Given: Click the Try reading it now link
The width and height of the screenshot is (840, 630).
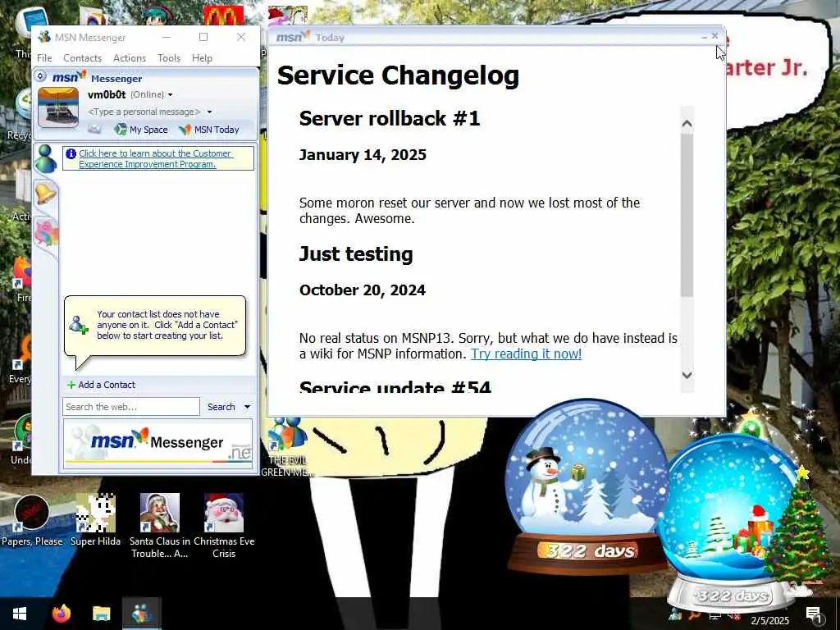Looking at the screenshot, I should click(x=526, y=354).
